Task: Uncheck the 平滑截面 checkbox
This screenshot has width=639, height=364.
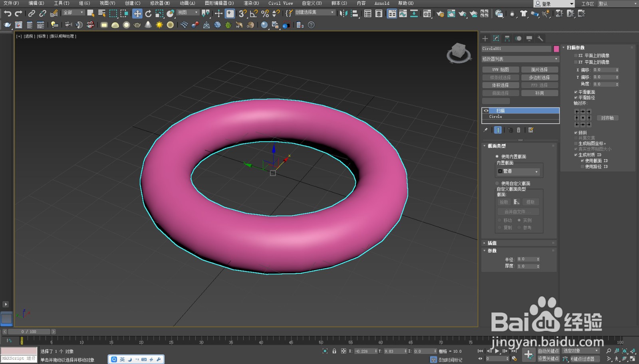Action: coord(576,92)
